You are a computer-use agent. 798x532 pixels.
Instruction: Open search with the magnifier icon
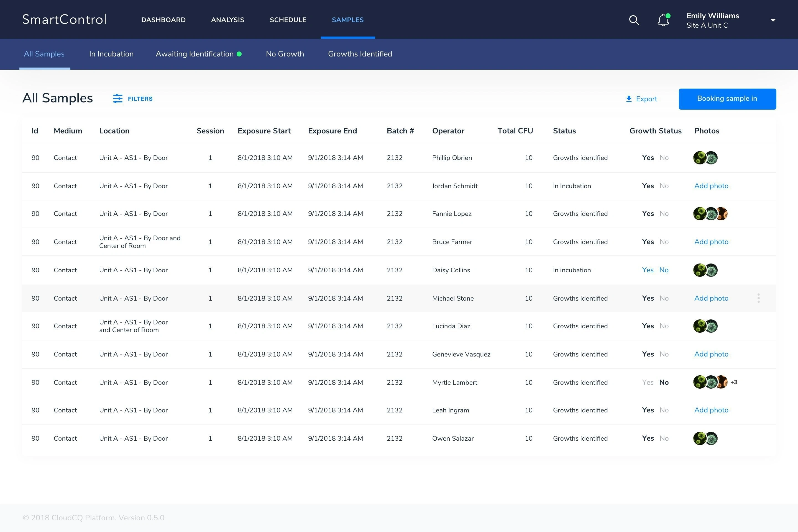tap(634, 20)
